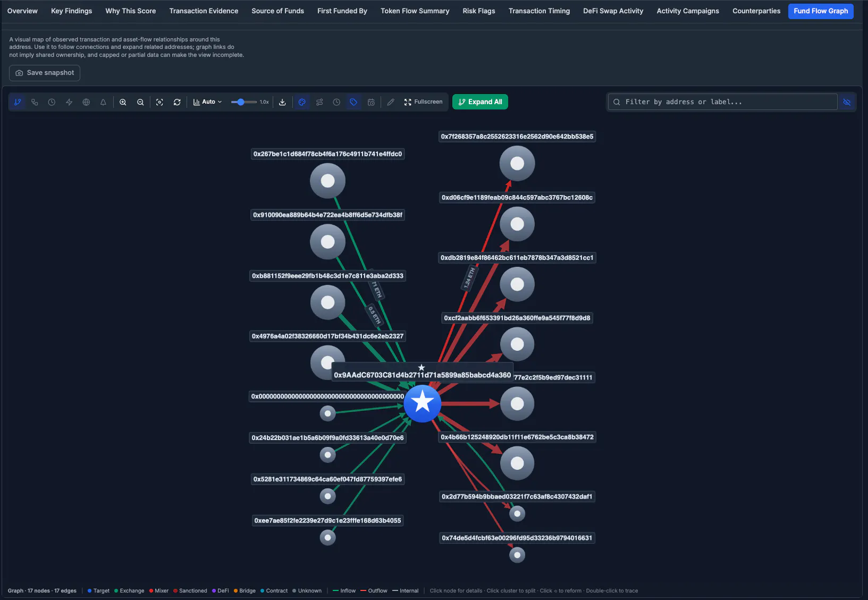868x600 pixels.
Task: Select node under 0x267be1c1d684 label
Action: (328, 181)
